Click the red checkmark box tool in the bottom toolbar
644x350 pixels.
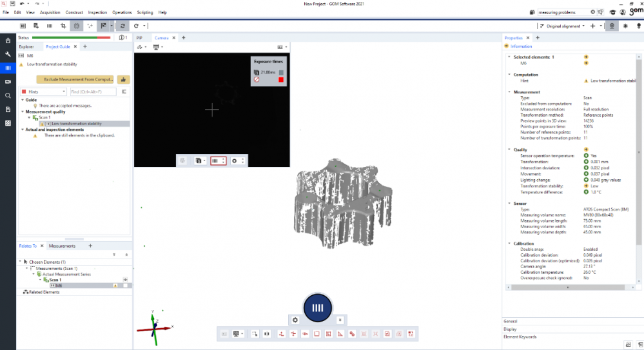click(x=387, y=334)
